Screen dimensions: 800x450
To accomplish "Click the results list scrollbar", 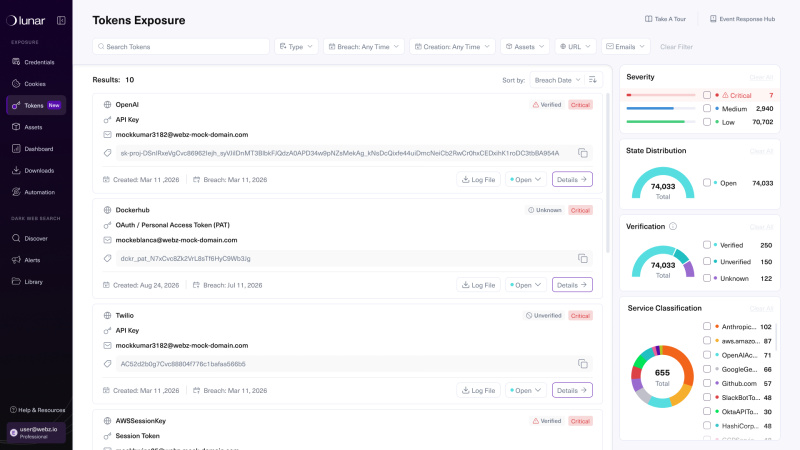I will coord(608,173).
